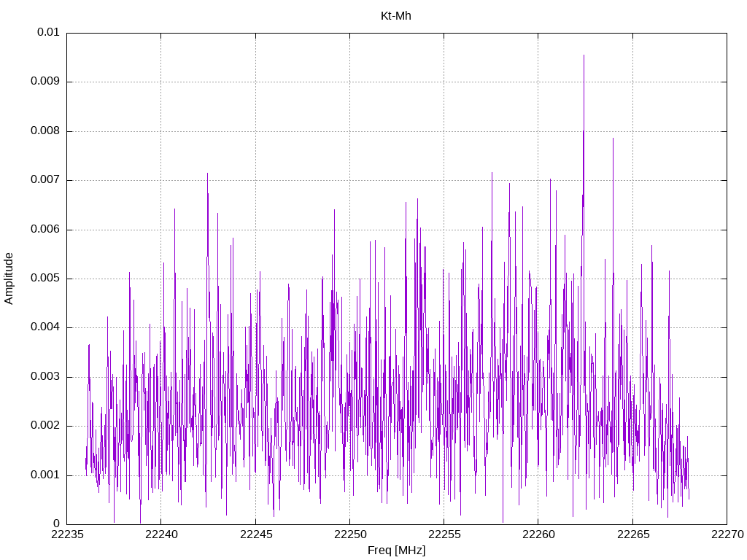Select the 22245 x-axis tick label
The image size is (747, 560).
click(x=255, y=536)
